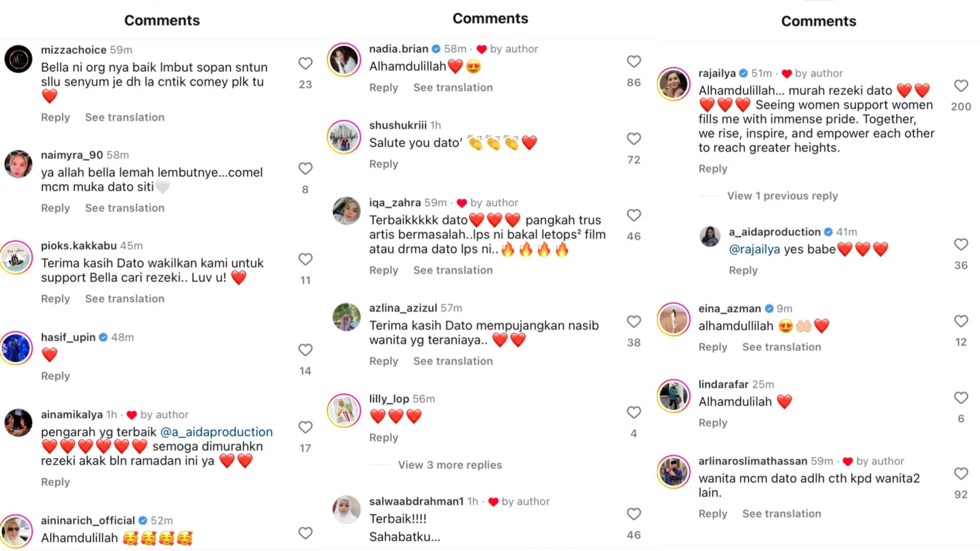Heart the rajailya comment

[x=961, y=86]
